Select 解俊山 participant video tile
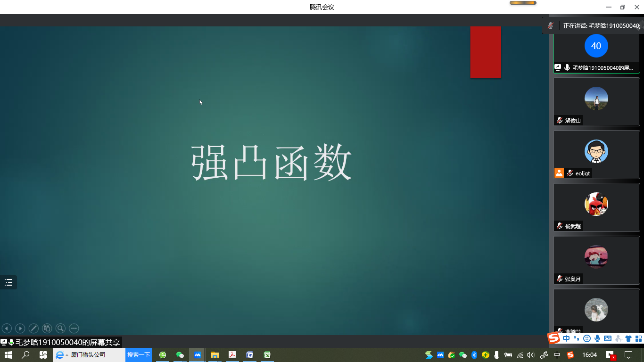The height and width of the screenshot is (362, 644). 596,101
